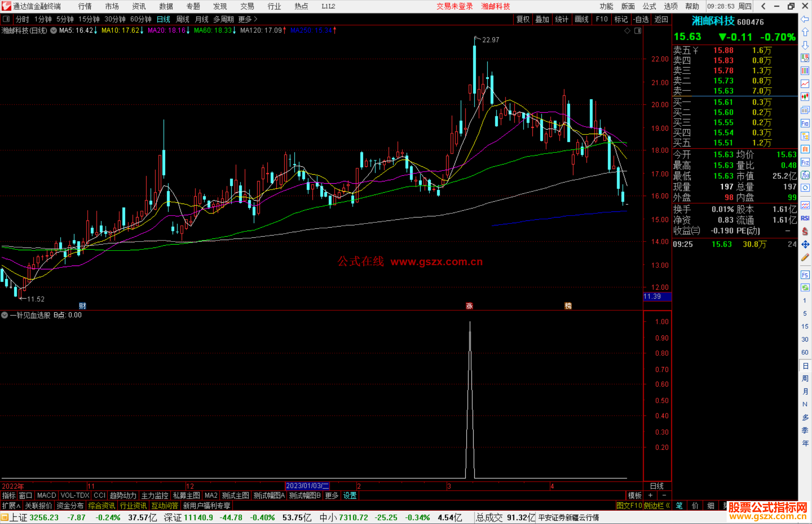Screen dimensions: 812x524
Task: Zoom in chart with the plus button
Action: 650,495
